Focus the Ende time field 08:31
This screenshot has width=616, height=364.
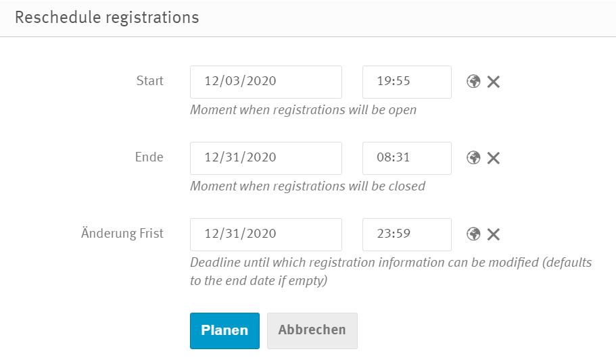coord(406,158)
